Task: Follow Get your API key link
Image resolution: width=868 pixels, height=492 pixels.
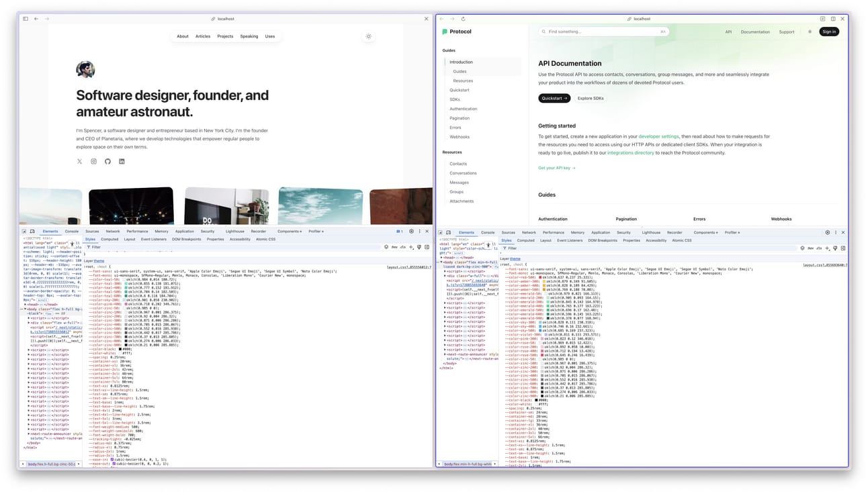Action: 556,168
